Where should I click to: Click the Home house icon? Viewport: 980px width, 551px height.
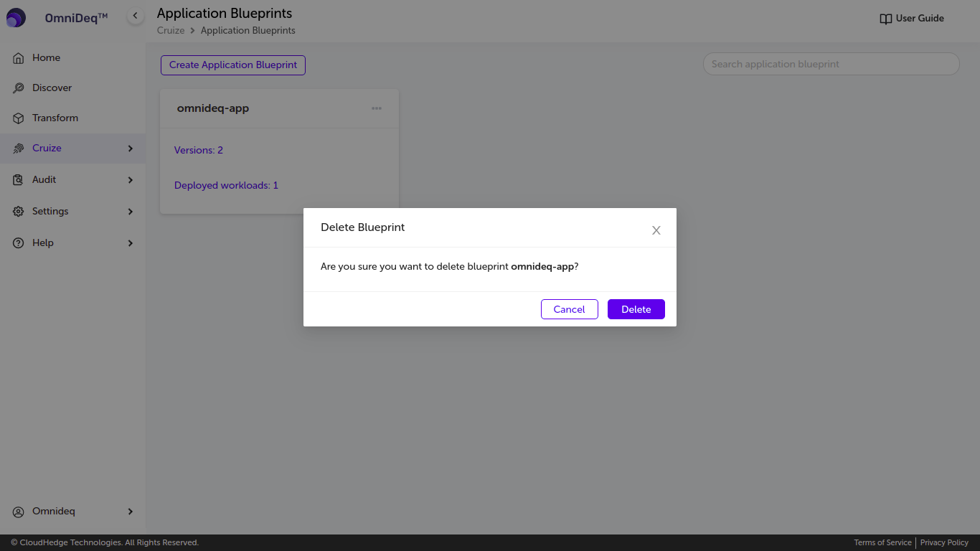point(19,58)
